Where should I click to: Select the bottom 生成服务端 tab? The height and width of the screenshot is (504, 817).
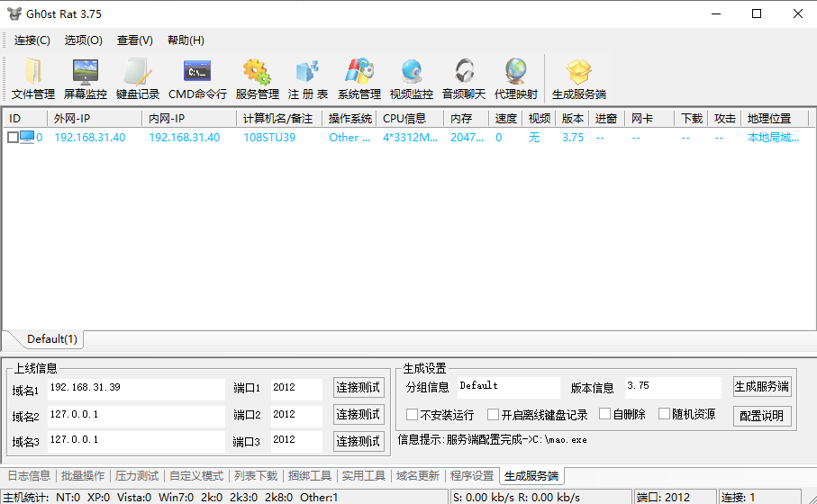point(531,476)
